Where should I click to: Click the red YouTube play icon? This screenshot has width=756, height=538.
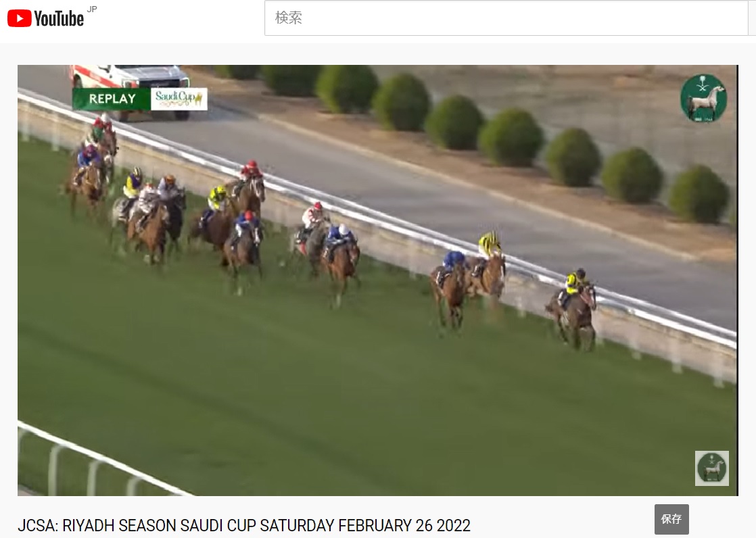point(20,18)
